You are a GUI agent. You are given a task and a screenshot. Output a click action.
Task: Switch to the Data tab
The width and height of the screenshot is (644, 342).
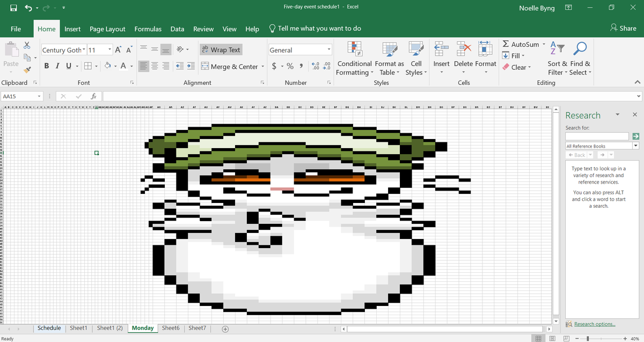[x=177, y=29]
